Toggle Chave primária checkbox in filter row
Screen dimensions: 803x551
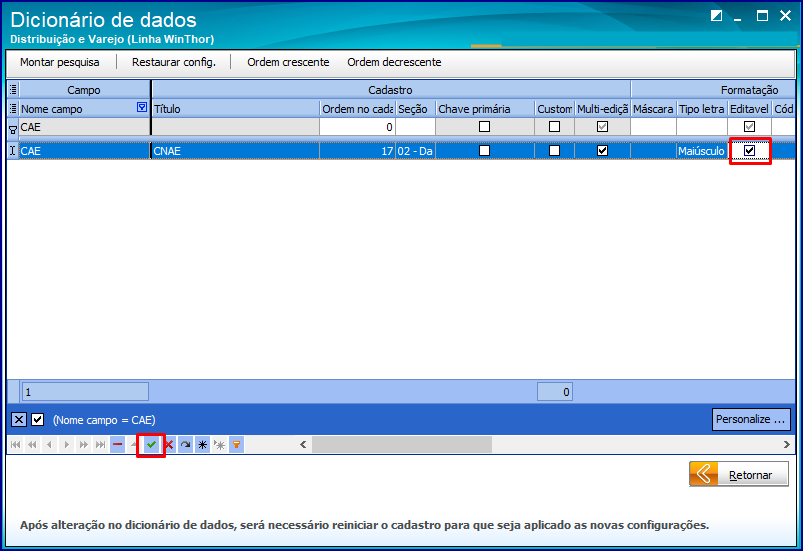tap(484, 126)
